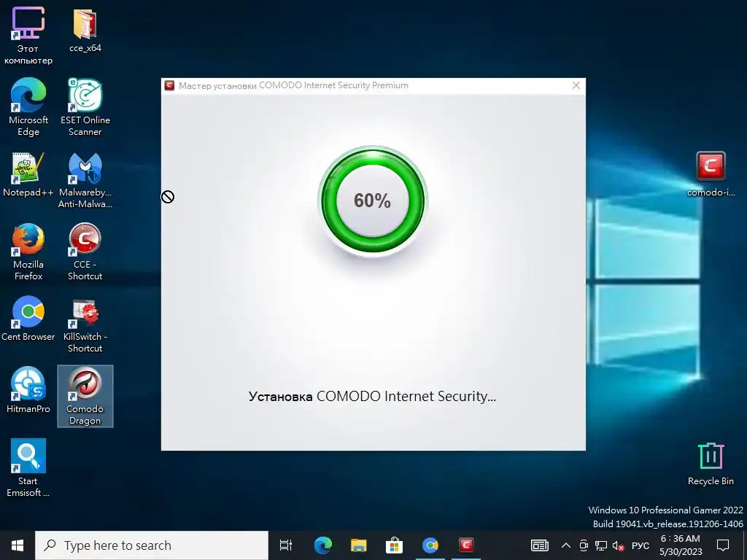The height and width of the screenshot is (560, 747).
Task: Open the network status tray icon
Action: [x=601, y=545]
